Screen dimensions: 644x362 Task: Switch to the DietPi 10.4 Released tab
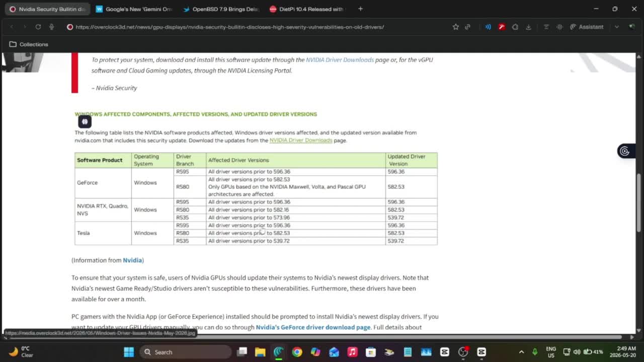pyautogui.click(x=308, y=9)
